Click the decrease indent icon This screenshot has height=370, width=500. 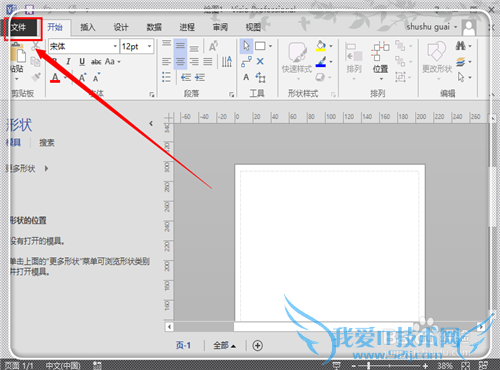(x=186, y=78)
